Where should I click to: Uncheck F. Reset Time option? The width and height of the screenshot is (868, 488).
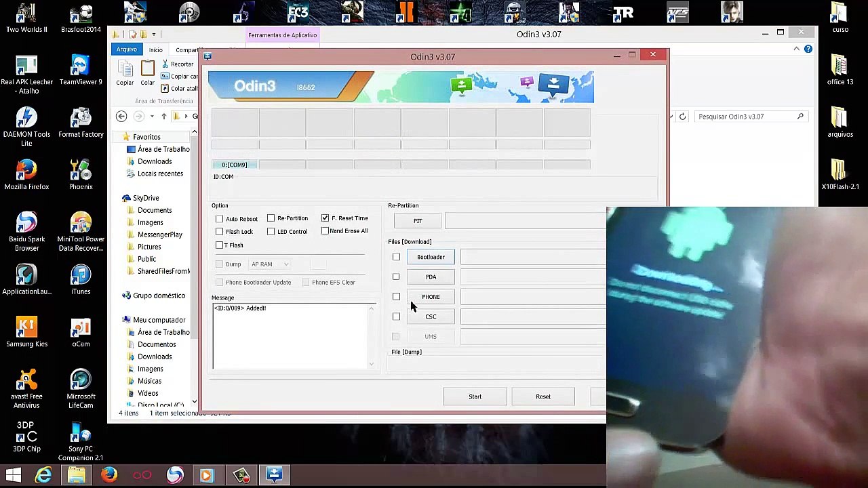325,218
